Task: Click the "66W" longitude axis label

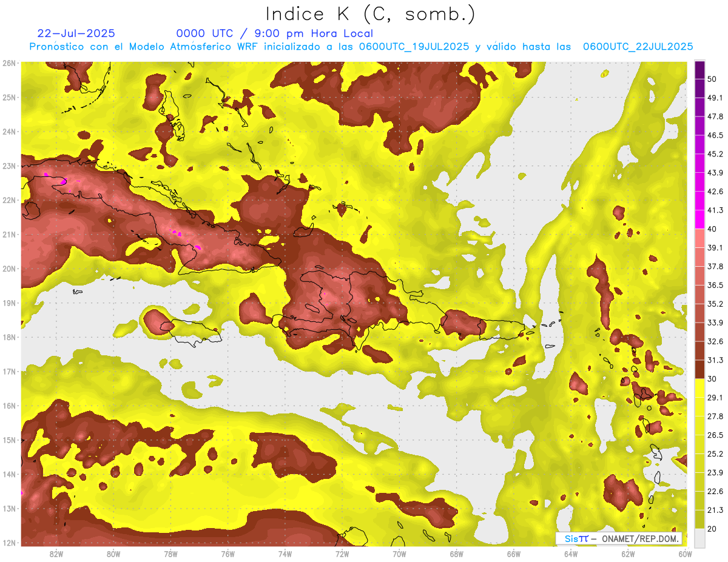Action: [x=513, y=554]
